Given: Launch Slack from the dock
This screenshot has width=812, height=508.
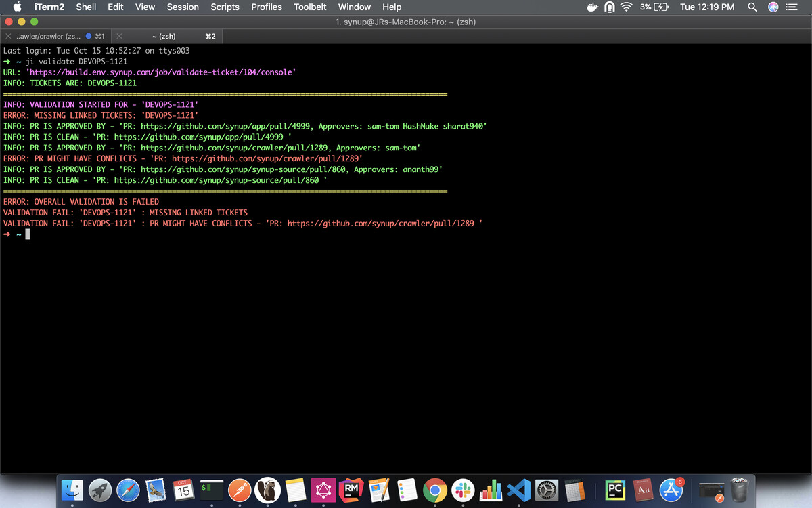Looking at the screenshot, I should [x=464, y=489].
